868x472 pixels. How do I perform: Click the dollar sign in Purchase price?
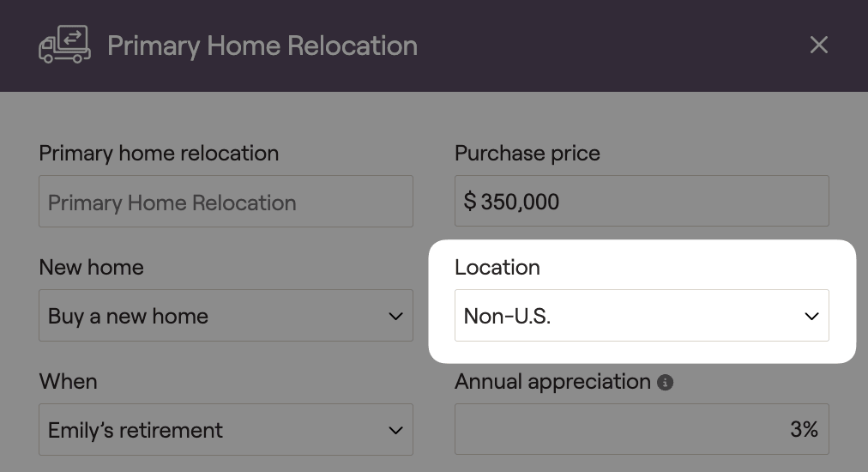470,203
